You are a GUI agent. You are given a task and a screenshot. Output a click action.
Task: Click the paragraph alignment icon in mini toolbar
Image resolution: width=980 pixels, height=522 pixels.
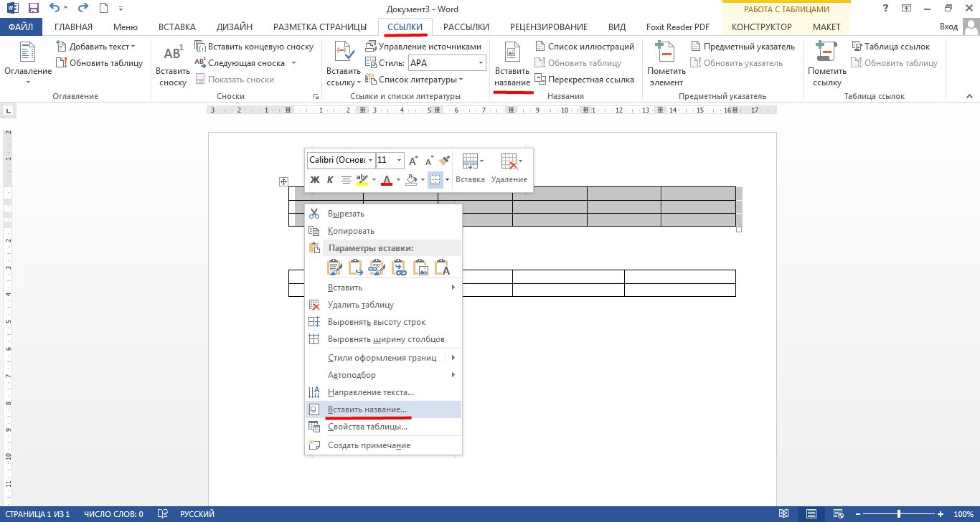pos(346,180)
